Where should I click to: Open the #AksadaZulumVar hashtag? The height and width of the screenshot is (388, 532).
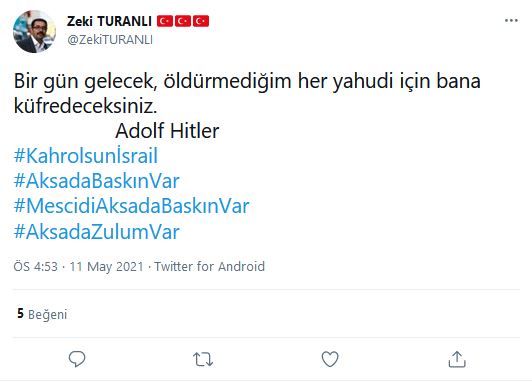[x=96, y=232]
